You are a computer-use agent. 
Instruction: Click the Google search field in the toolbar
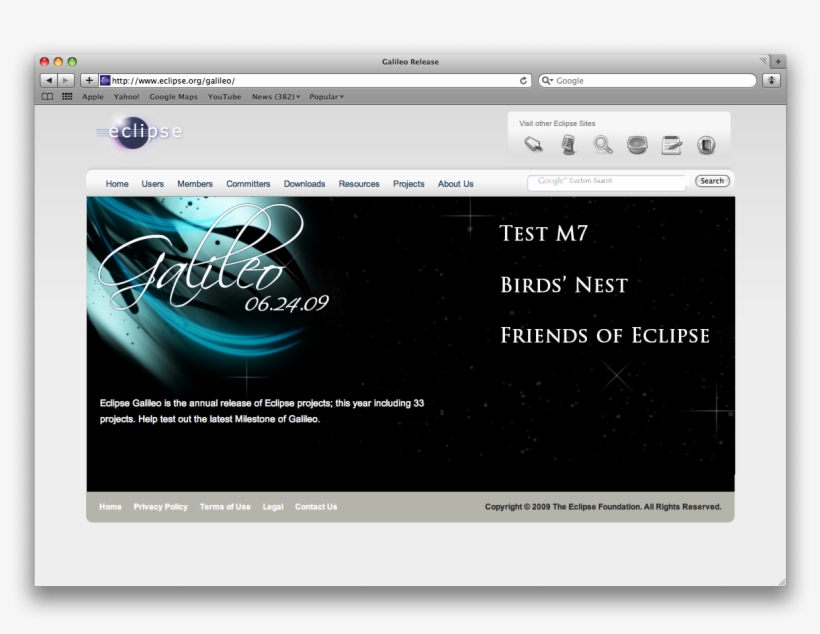(650, 80)
